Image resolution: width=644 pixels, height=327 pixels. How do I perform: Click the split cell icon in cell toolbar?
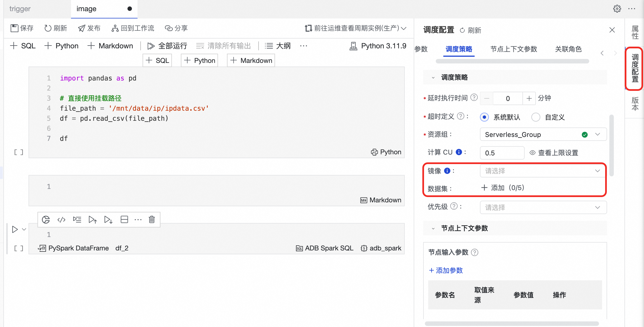(124, 220)
